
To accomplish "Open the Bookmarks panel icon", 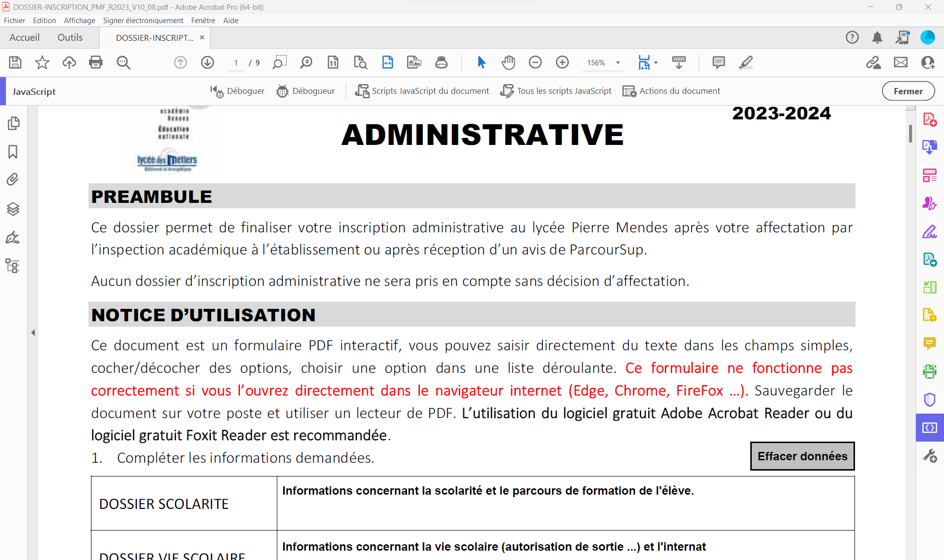I will pyautogui.click(x=13, y=152).
